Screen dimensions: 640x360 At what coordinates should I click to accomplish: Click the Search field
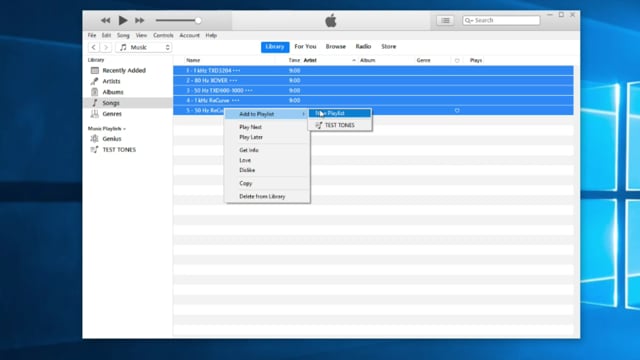pos(501,20)
